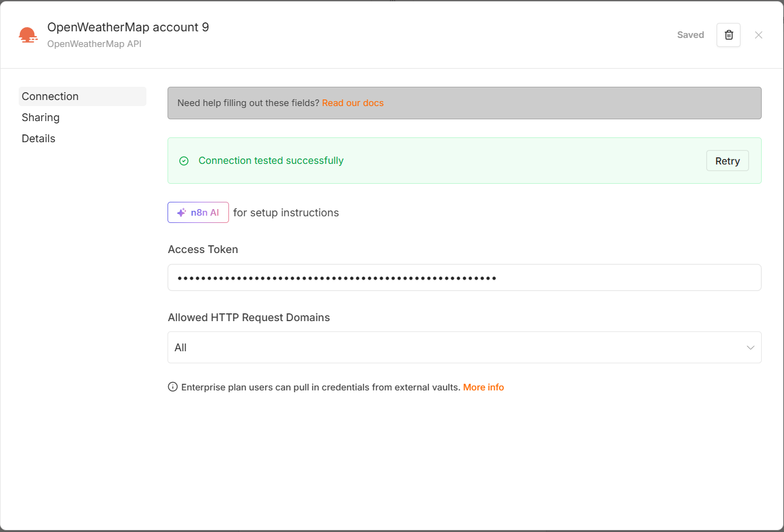
Task: Retry the connection test
Action: tap(727, 161)
